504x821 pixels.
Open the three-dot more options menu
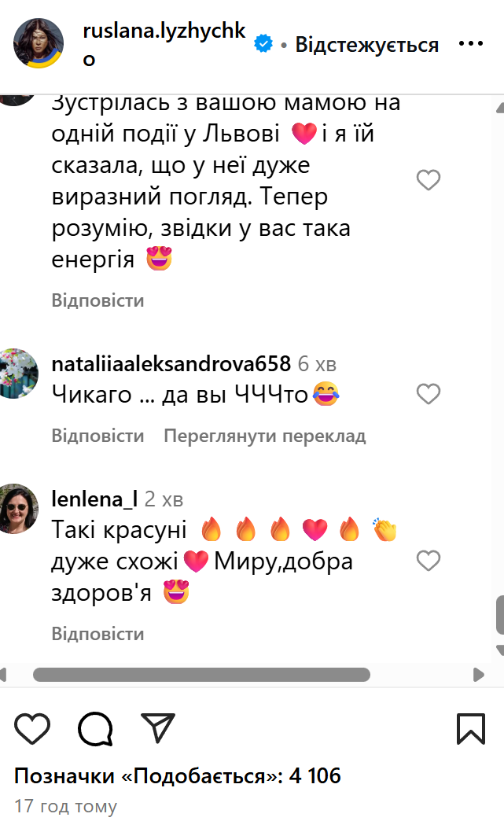click(470, 44)
